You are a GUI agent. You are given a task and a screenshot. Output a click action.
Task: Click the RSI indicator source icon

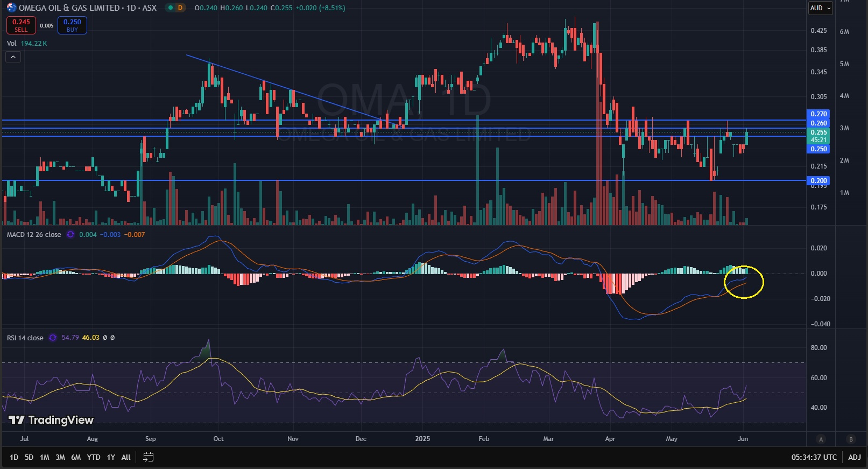[x=53, y=338]
